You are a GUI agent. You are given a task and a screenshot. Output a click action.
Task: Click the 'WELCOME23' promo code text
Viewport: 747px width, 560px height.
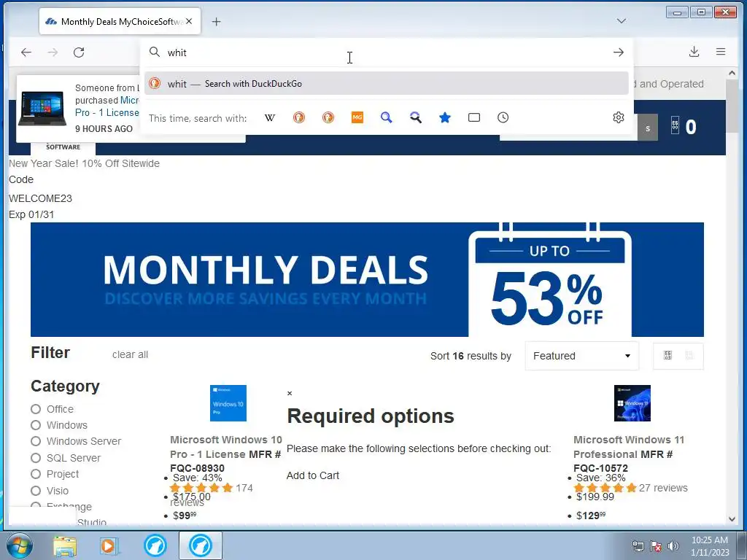(41, 198)
